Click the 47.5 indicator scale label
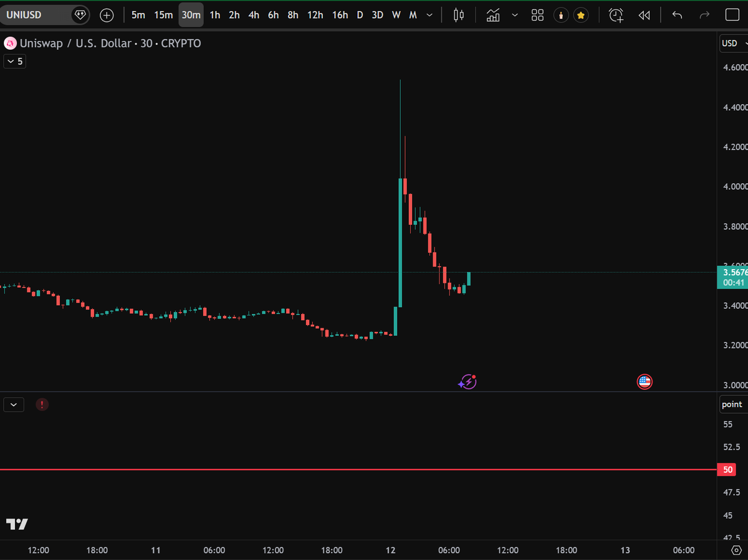This screenshot has height=560, width=748. point(731,493)
